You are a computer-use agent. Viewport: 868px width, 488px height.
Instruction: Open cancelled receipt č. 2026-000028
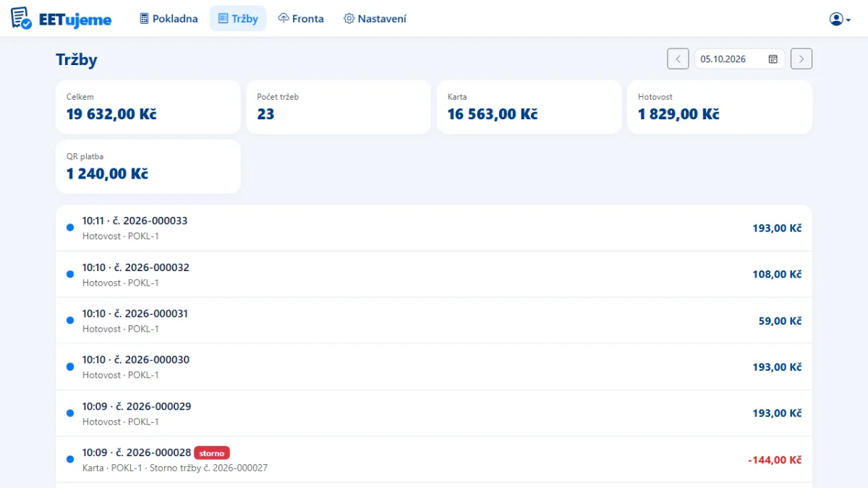[x=434, y=459]
